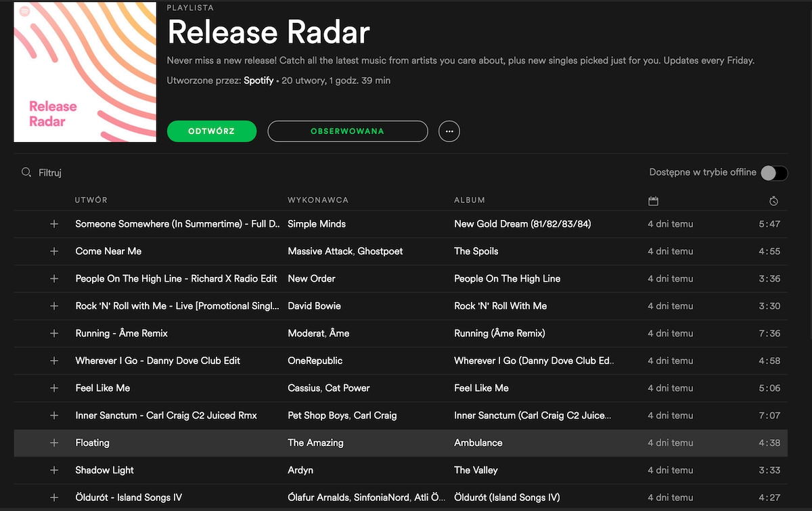Go to OneRepublic artist page
Image resolution: width=812 pixels, height=511 pixels.
pyautogui.click(x=315, y=361)
